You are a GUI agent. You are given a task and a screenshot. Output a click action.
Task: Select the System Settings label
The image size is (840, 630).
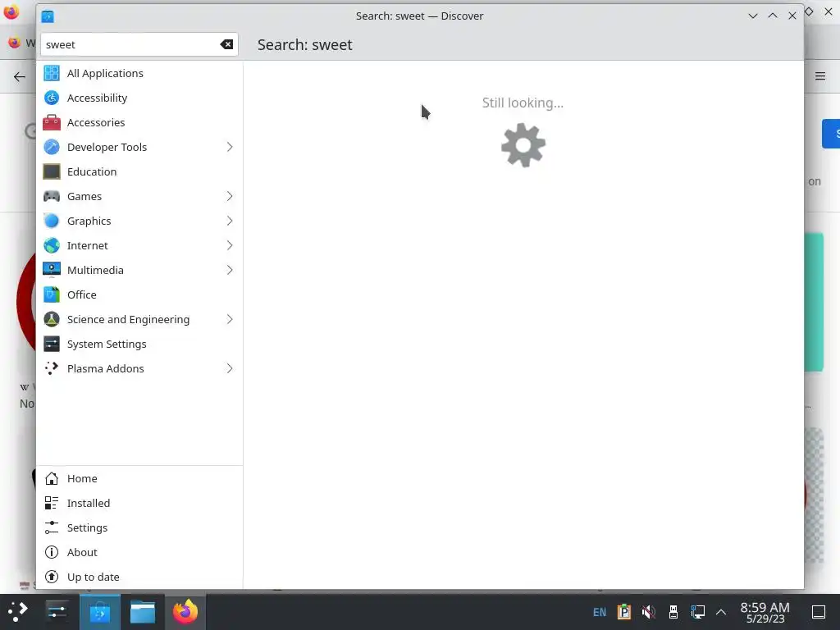(x=107, y=345)
